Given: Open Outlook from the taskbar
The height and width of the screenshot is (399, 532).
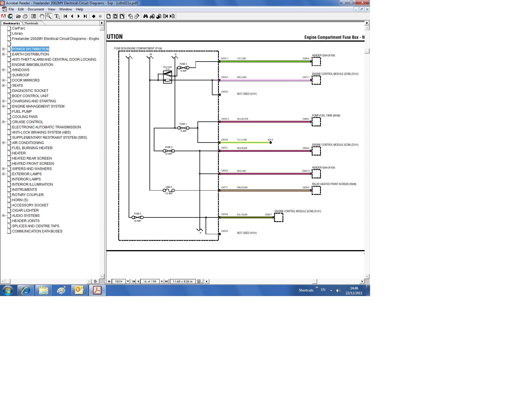Looking at the screenshot, I should click(x=79, y=290).
